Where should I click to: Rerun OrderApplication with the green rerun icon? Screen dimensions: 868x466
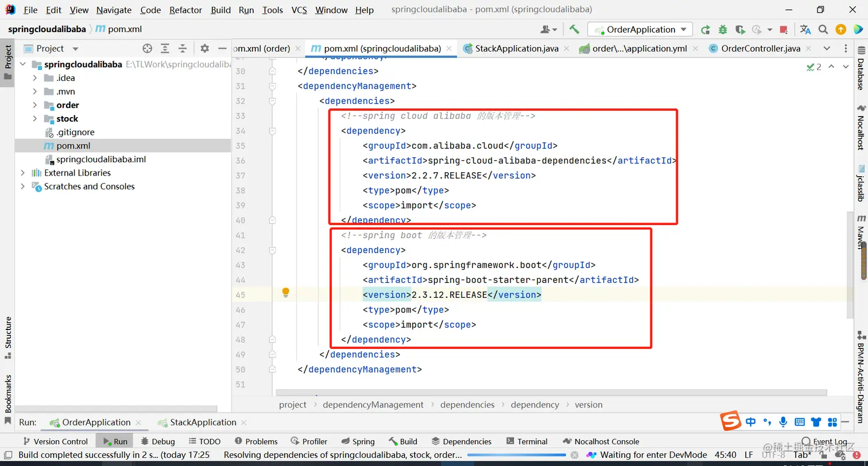(706, 29)
